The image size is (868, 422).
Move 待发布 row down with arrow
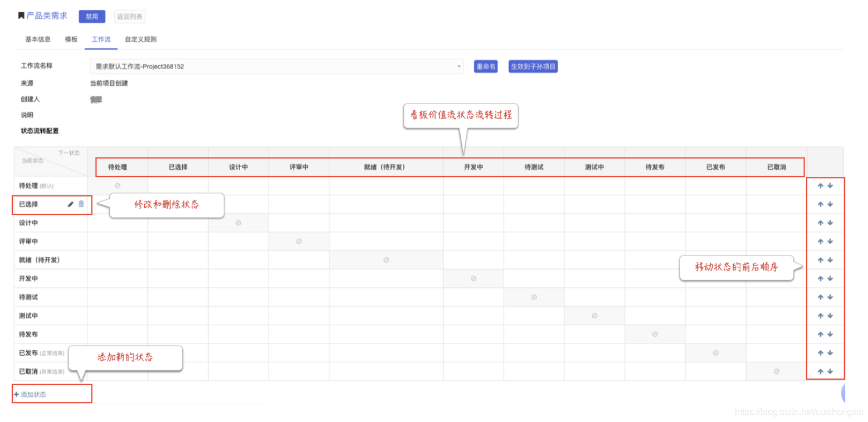(x=830, y=334)
